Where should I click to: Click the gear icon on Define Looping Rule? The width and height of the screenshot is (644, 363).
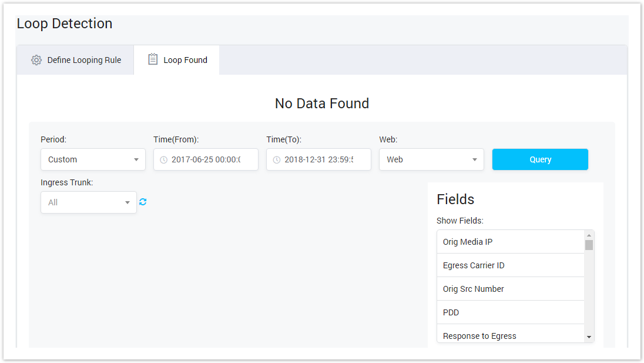click(x=36, y=60)
